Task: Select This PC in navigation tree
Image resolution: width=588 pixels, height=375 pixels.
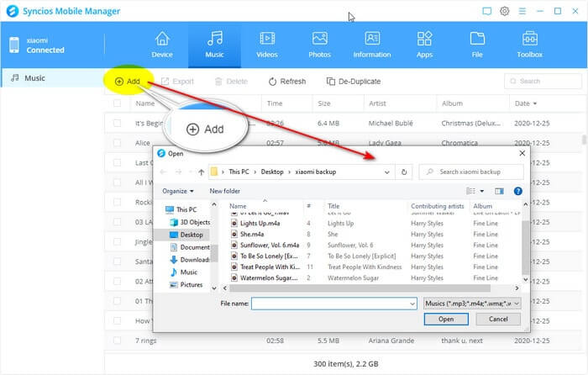Action: click(x=181, y=209)
